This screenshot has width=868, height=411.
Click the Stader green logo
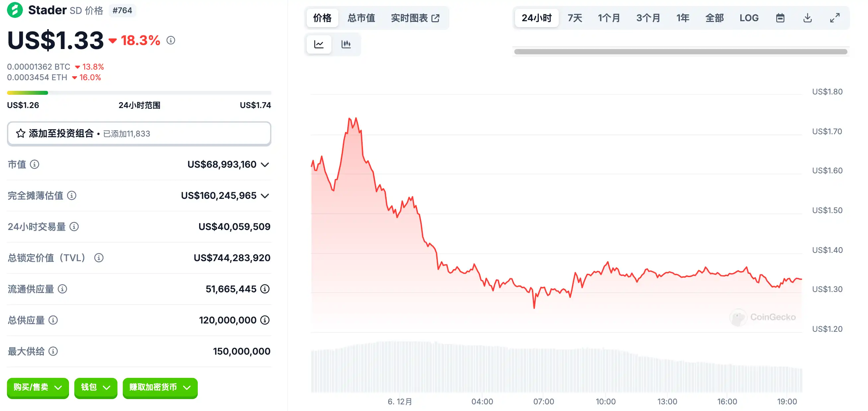[15, 10]
